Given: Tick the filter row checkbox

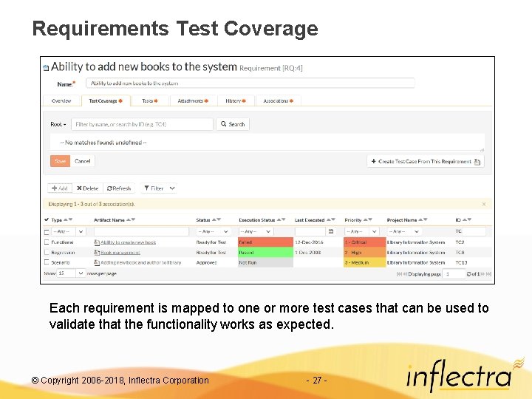Looking at the screenshot, I should pos(47,232).
